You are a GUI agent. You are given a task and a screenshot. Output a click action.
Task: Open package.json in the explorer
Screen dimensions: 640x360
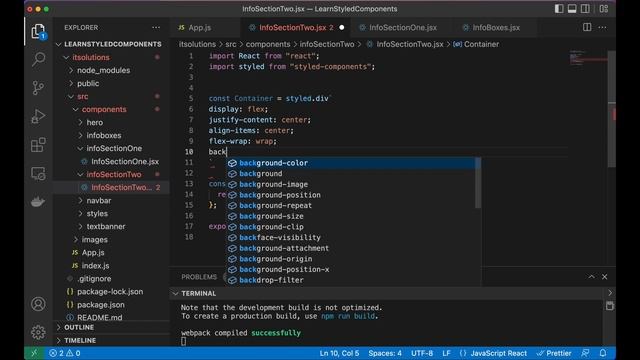tap(101, 305)
